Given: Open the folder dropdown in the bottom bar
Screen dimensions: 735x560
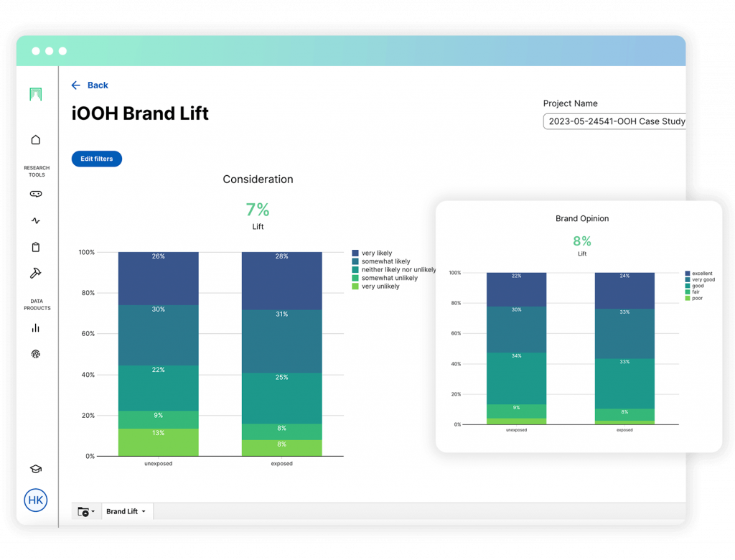Looking at the screenshot, I should pyautogui.click(x=86, y=511).
